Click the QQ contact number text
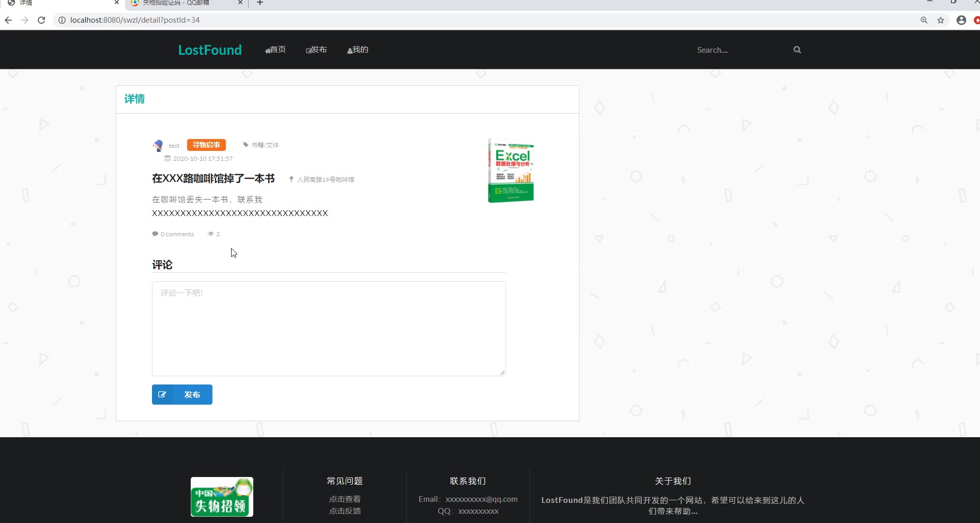The height and width of the screenshot is (523, 980). (468, 511)
